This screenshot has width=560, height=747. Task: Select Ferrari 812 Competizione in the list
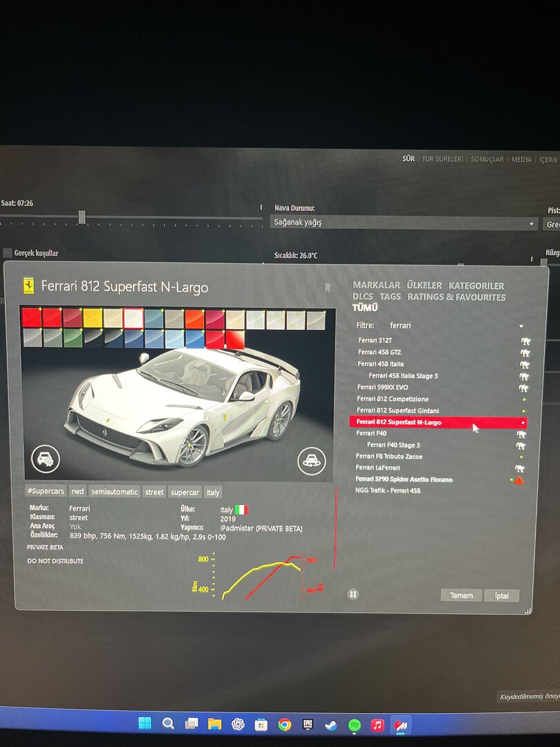click(438, 399)
